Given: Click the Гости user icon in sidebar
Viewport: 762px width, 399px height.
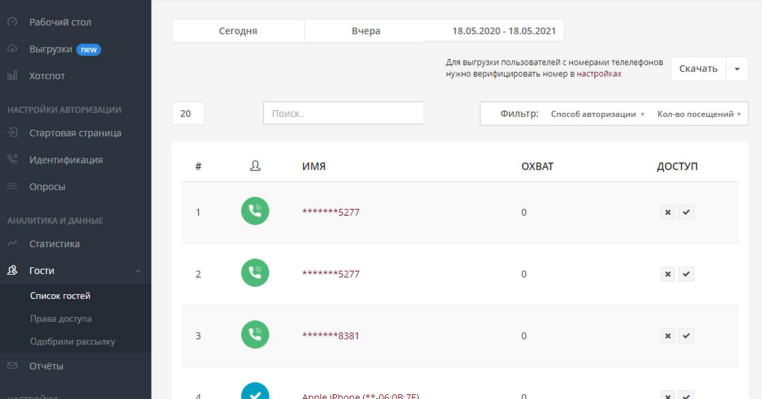Looking at the screenshot, I should (x=12, y=270).
